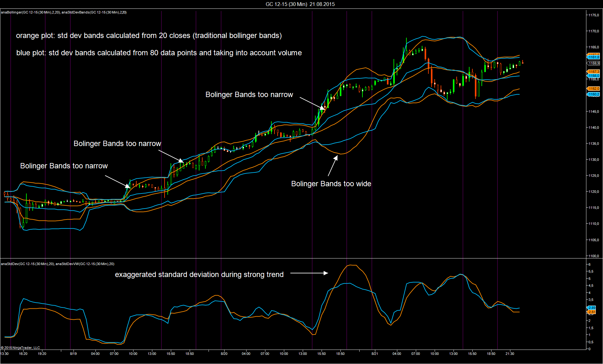
Task: Click the 1110,0 price axis label
Action: 594,224
